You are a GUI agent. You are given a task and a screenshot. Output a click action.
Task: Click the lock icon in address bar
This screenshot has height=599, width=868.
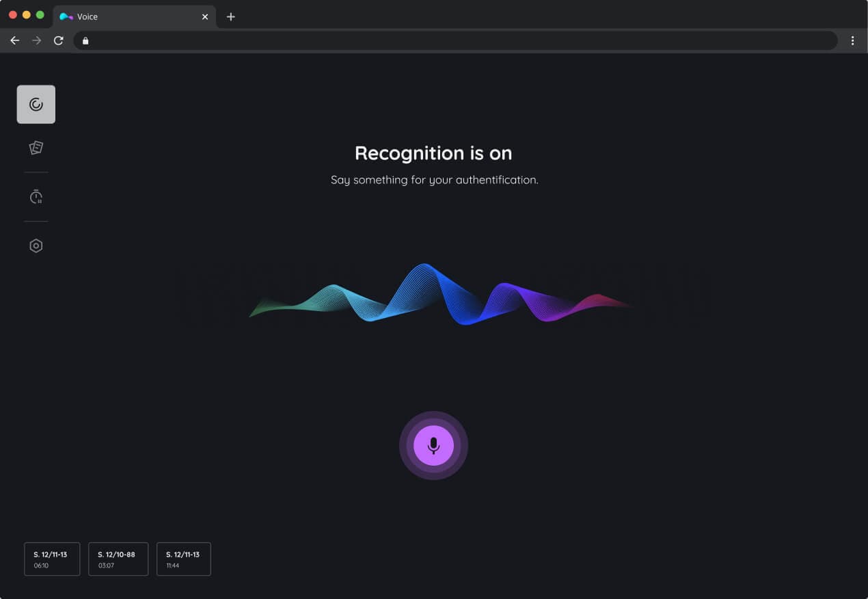85,41
